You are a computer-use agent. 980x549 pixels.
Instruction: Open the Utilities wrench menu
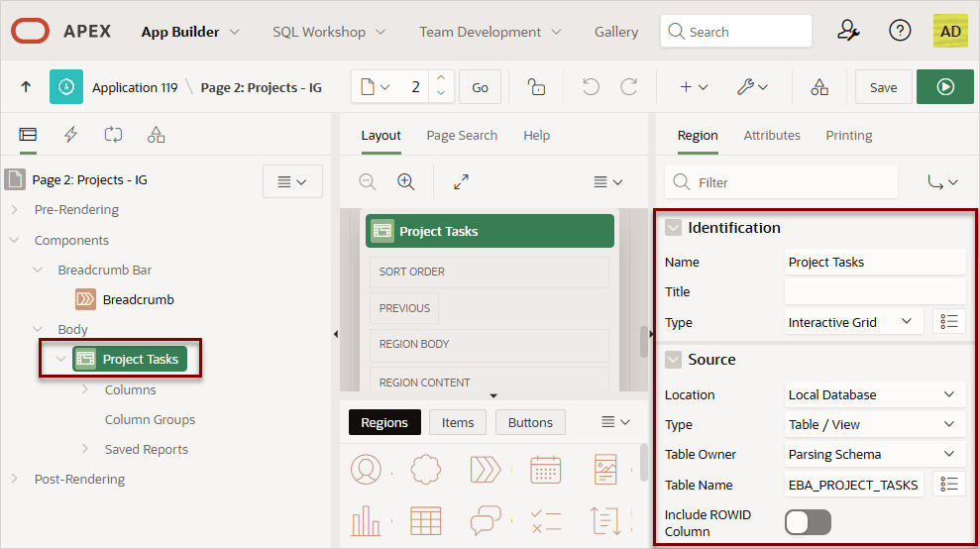(752, 87)
